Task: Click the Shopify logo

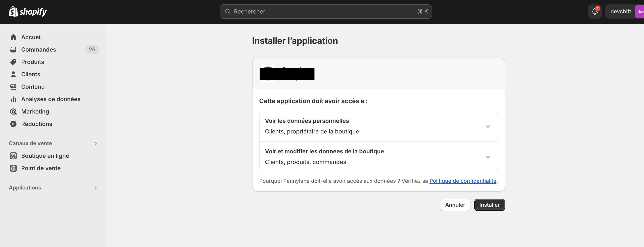Action: point(28,12)
